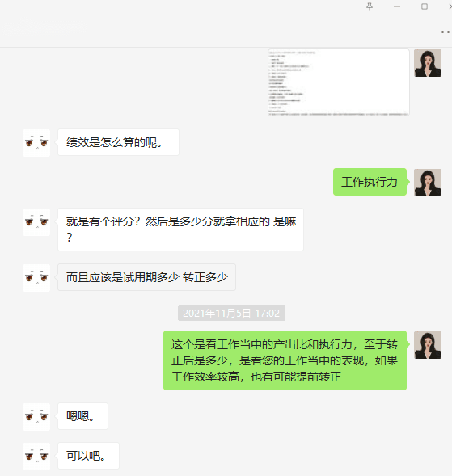Click the message 绩效是怎么算的呢
This screenshot has height=476, width=452.
[118, 142]
